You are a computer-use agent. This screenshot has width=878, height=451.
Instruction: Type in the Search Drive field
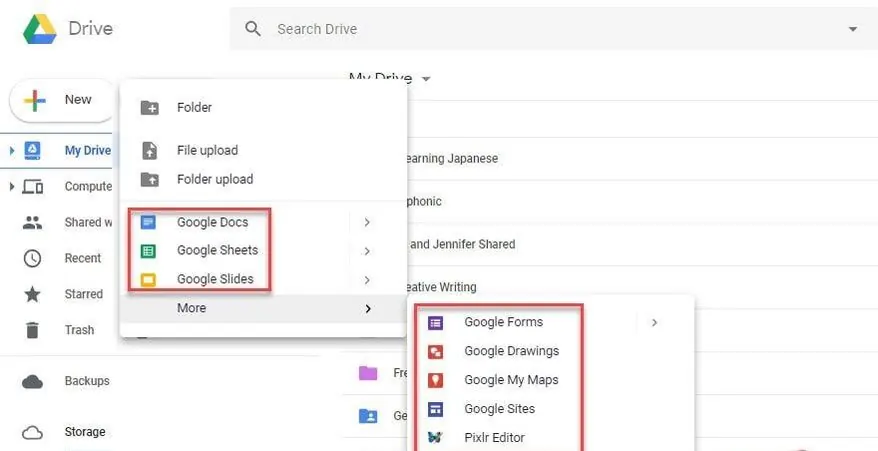pos(554,29)
